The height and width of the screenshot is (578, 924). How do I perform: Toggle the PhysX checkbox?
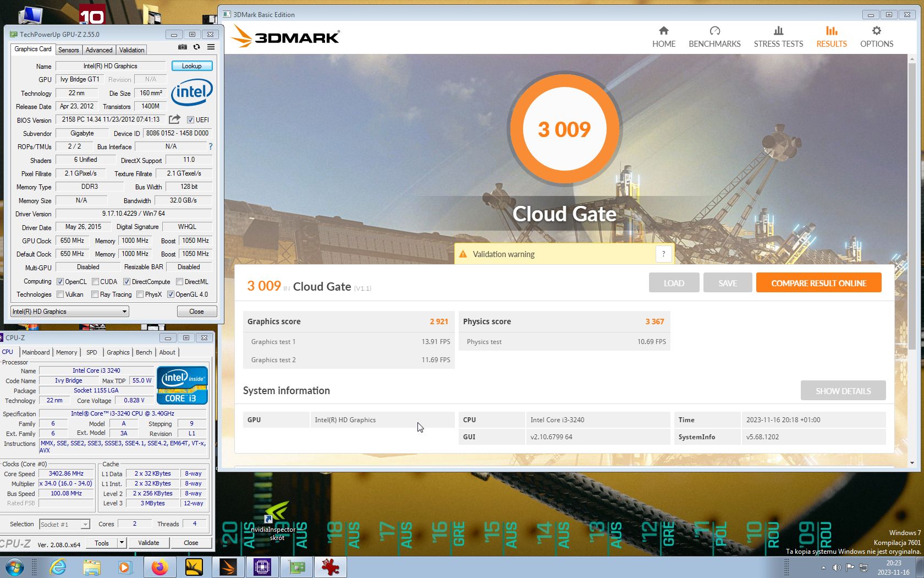pos(140,295)
